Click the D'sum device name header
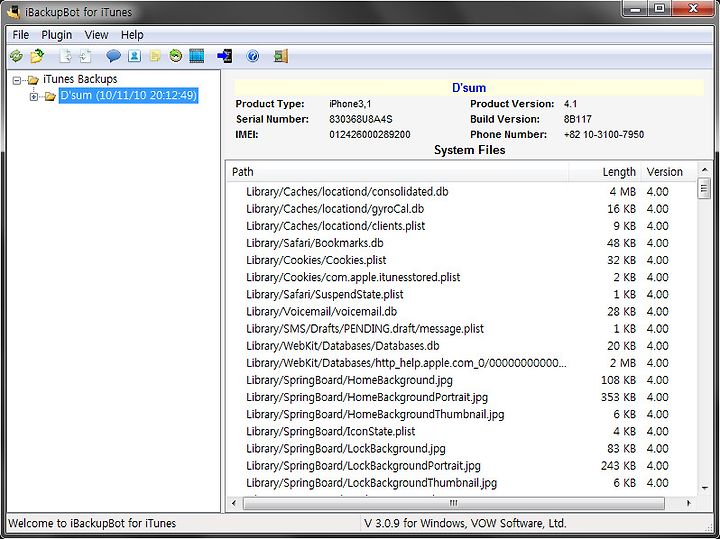720x539 pixels. 469,88
